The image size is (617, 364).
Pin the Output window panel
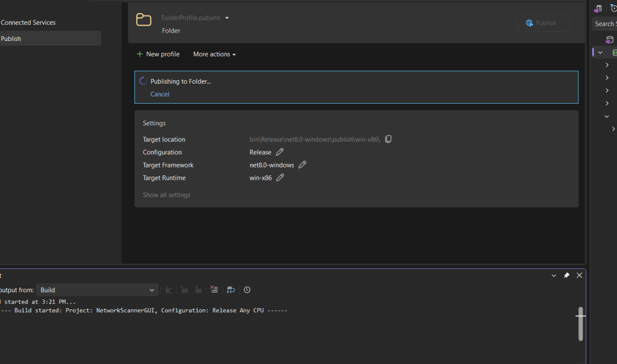566,275
